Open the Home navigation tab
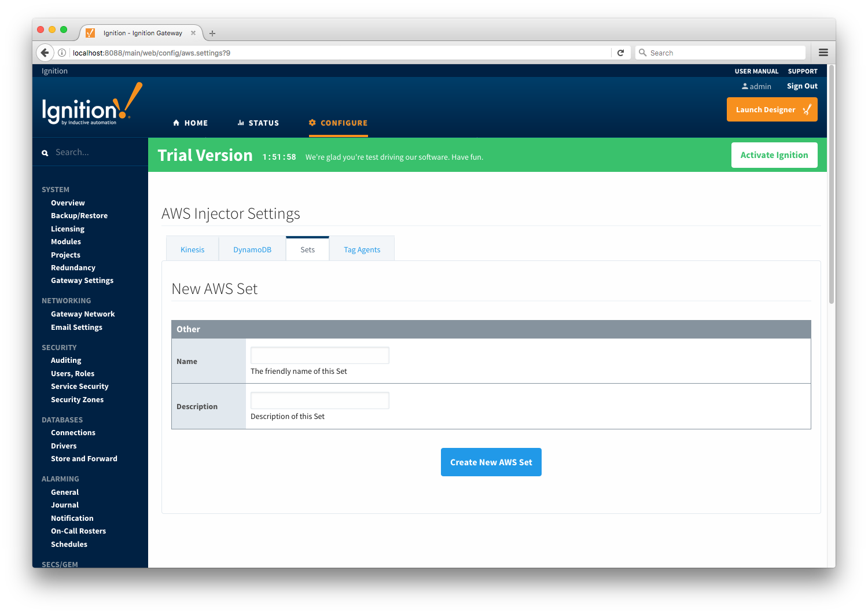Image resolution: width=868 pixels, height=614 pixels. [x=190, y=123]
